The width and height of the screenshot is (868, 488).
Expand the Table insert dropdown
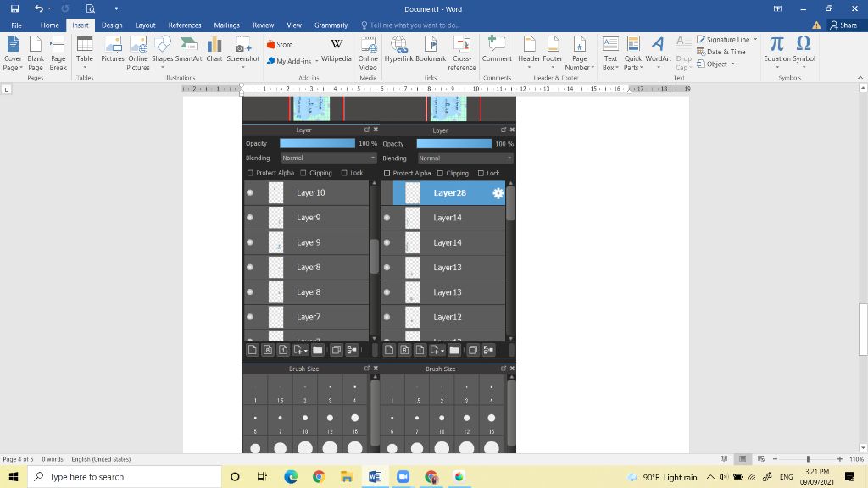coord(85,68)
